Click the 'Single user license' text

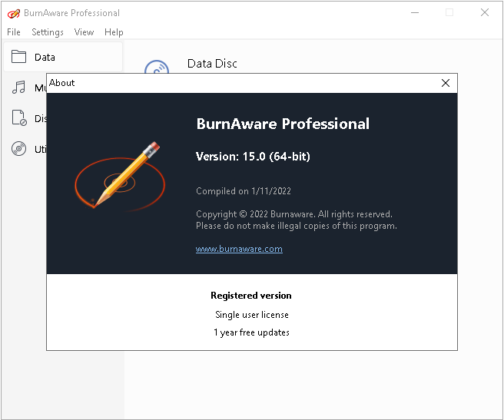point(252,315)
